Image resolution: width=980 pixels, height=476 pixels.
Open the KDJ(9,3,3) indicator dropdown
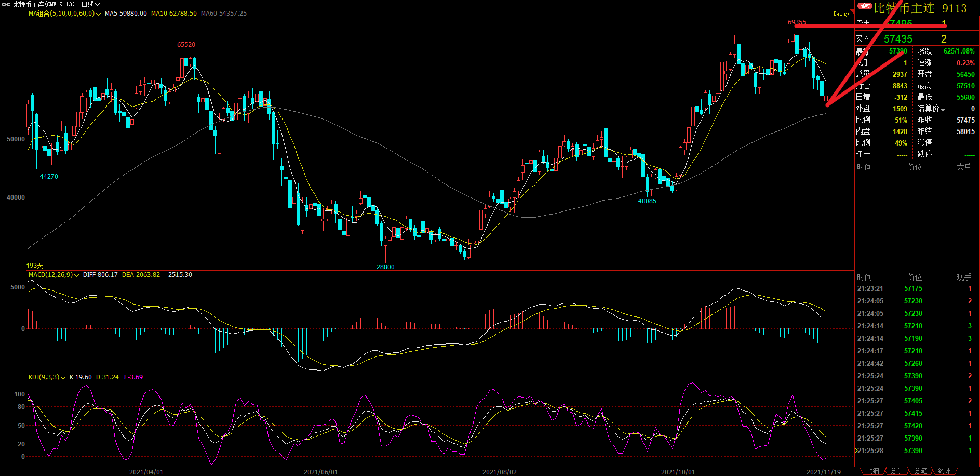coord(63,377)
